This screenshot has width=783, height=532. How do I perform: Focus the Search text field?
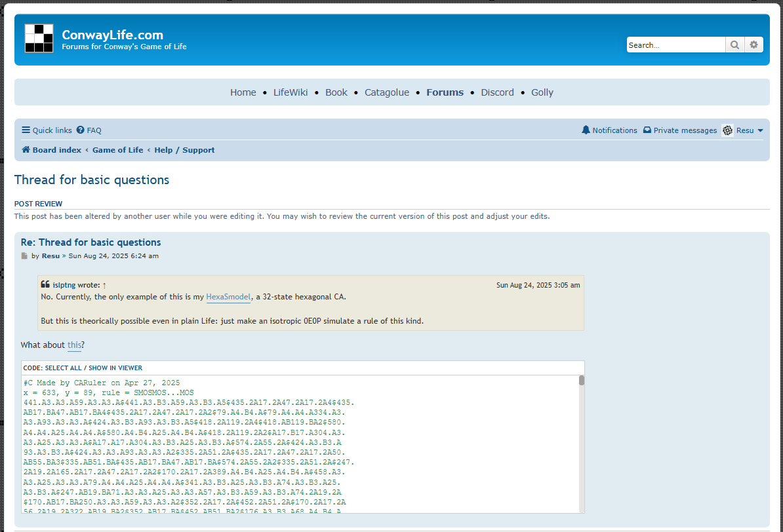(675, 45)
